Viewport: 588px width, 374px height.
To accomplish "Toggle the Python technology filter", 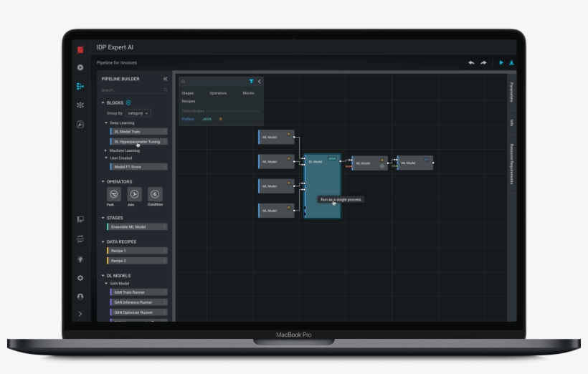I will pos(188,119).
